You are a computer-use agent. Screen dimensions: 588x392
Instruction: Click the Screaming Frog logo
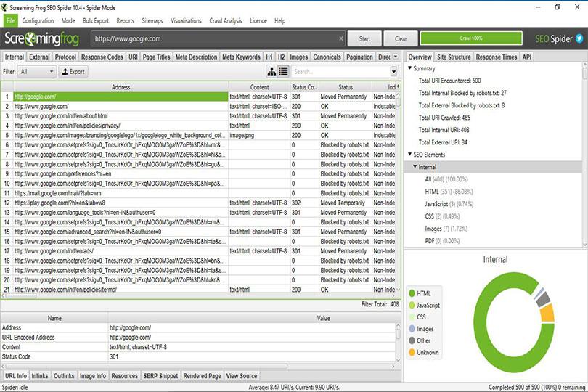41,38
